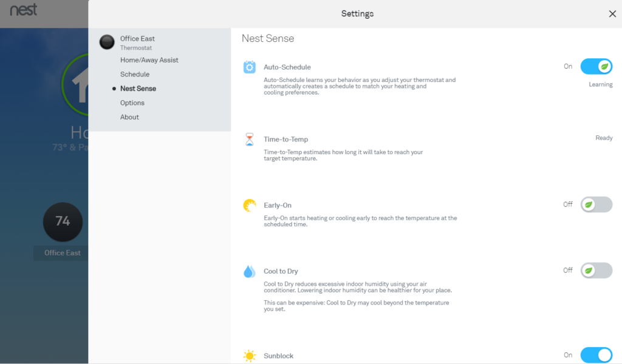Open the About settings page

coord(129,117)
